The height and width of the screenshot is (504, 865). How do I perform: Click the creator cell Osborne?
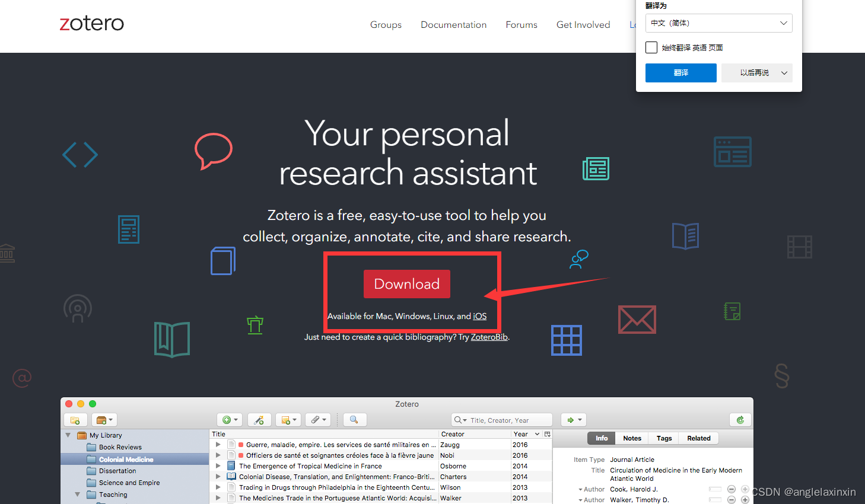point(453,466)
